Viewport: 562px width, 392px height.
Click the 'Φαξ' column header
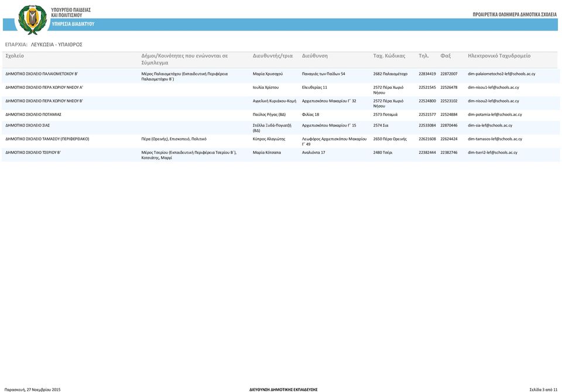click(446, 56)
